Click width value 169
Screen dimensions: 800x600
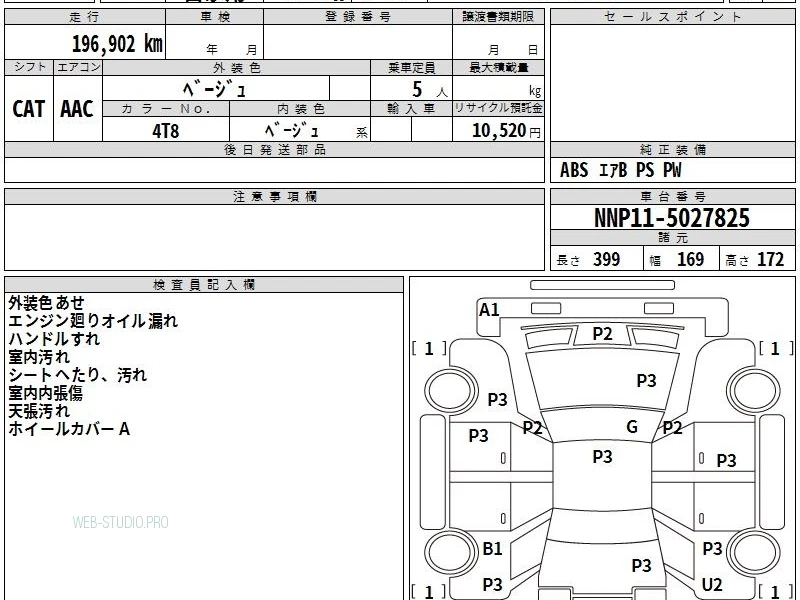coord(690,259)
